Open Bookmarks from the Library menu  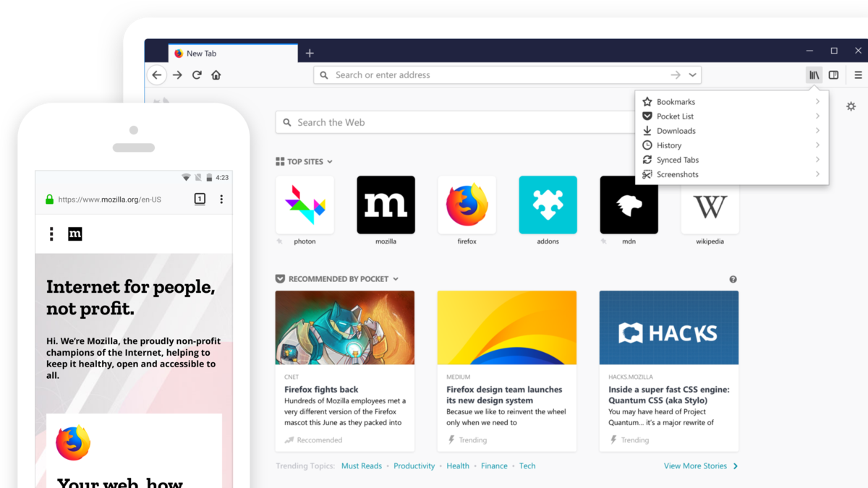coord(676,102)
